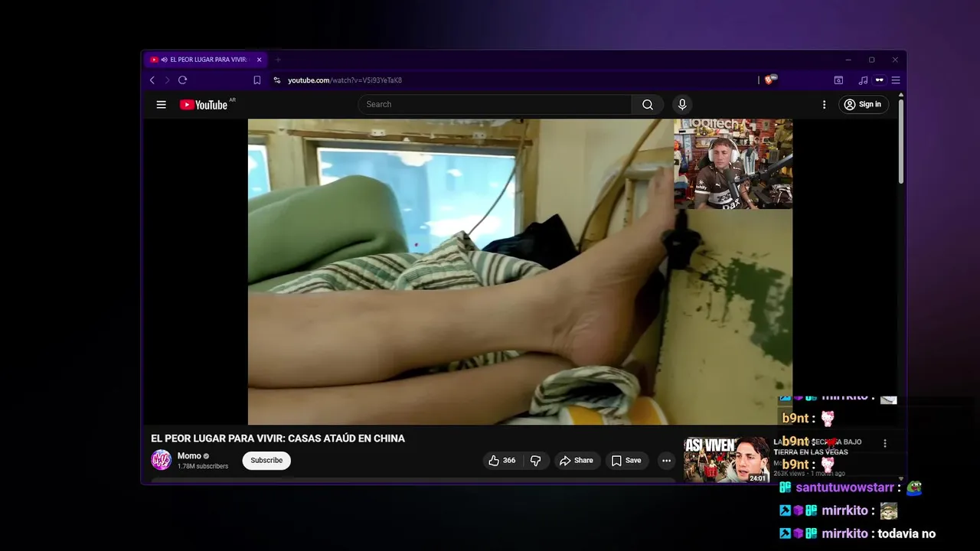
Task: Like the video with thumbs up
Action: click(501, 461)
